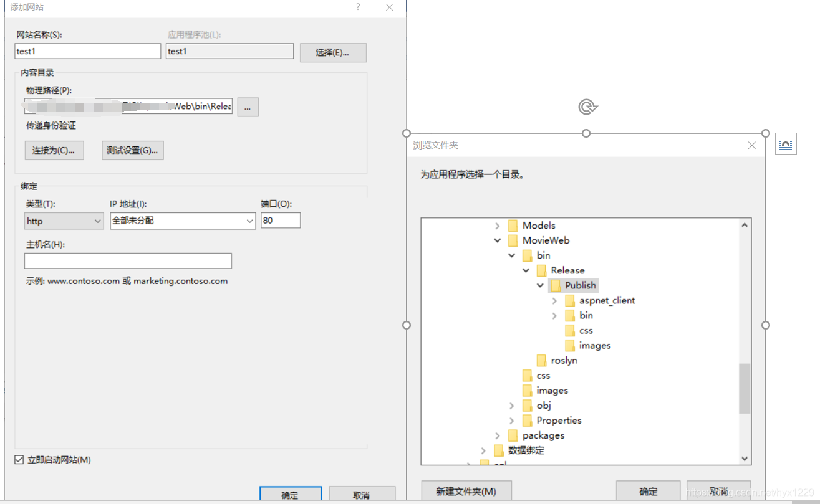Screen dimensions: 820x504
Task: Select the Models folder
Action: coord(539,226)
